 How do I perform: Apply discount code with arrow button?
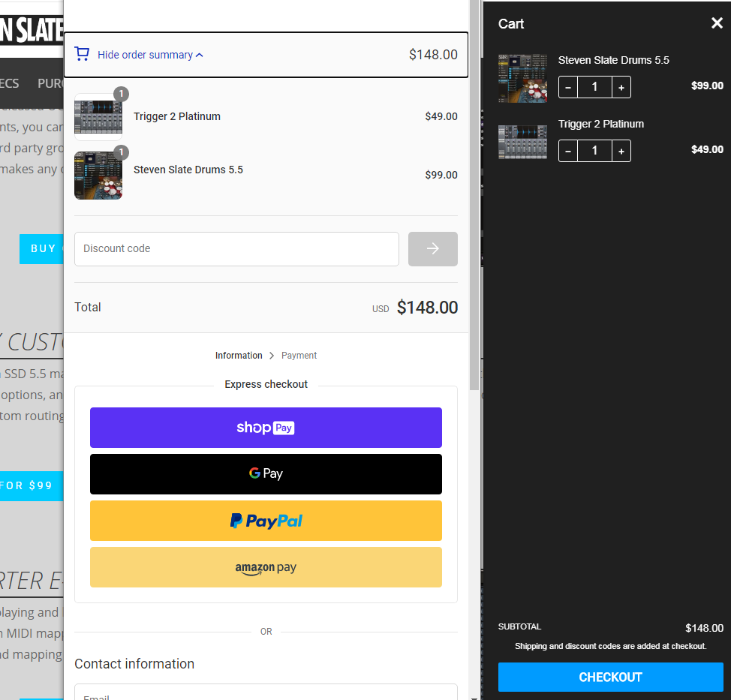click(432, 249)
